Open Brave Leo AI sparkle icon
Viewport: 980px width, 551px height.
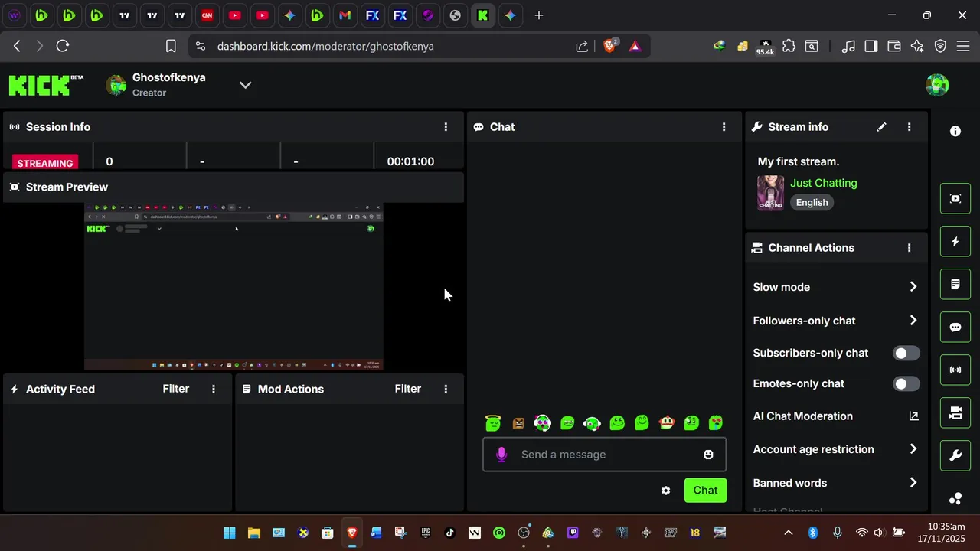[917, 46]
